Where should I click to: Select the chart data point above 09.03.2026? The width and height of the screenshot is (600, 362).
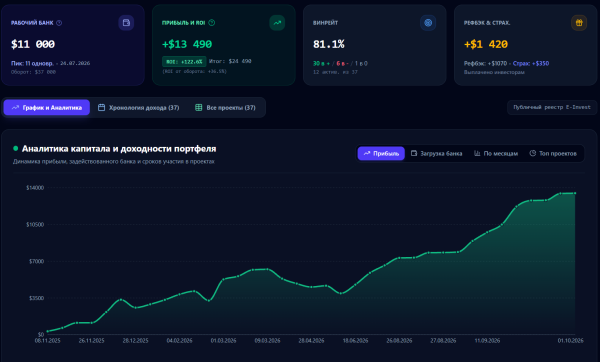(267, 269)
